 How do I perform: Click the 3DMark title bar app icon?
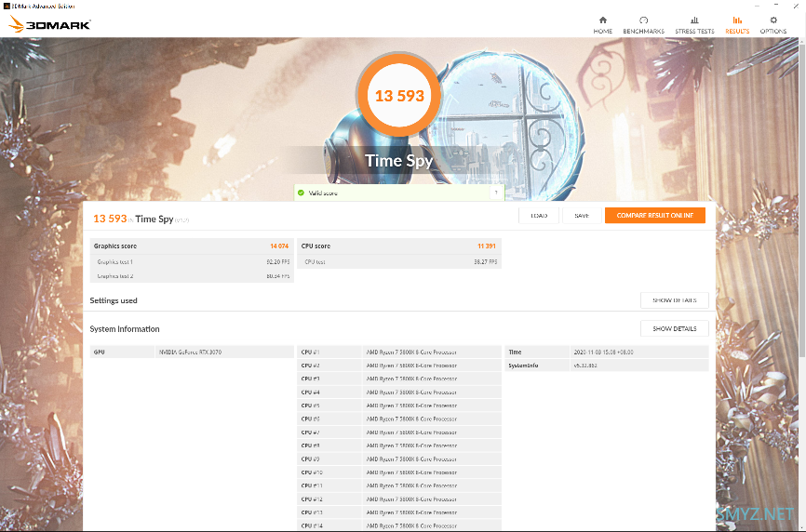click(7, 7)
